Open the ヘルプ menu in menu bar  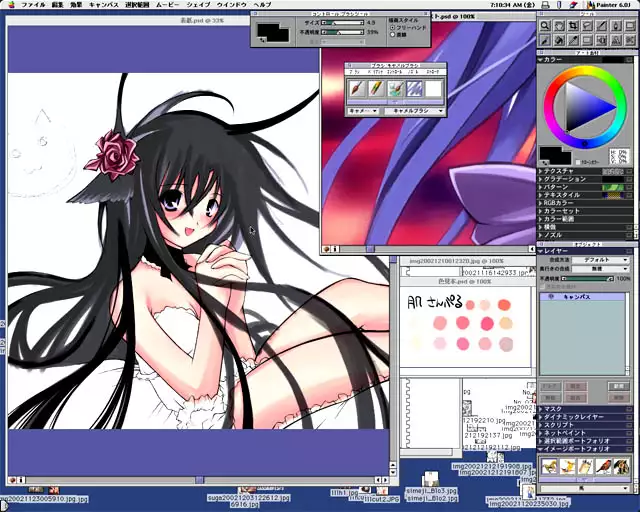click(x=262, y=5)
